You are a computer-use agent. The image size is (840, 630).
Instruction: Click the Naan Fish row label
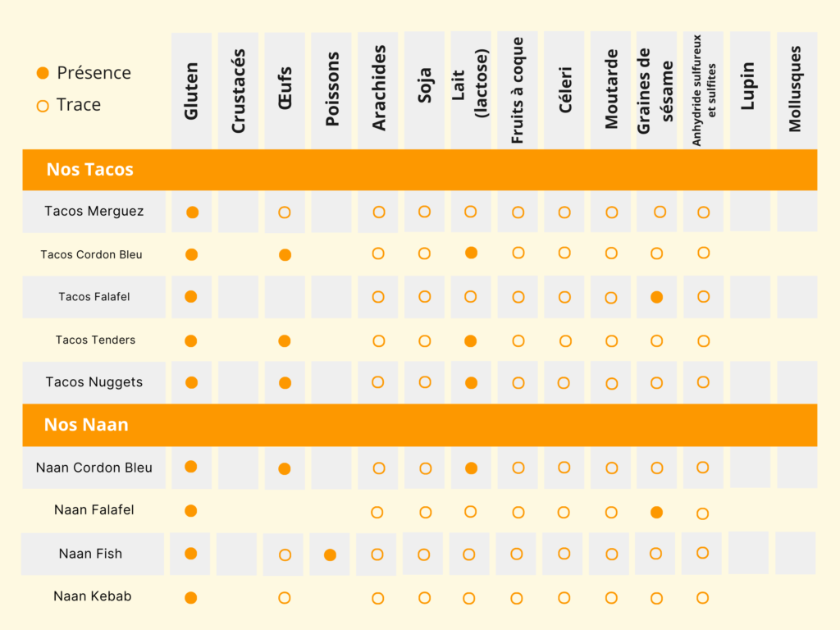[x=92, y=554]
